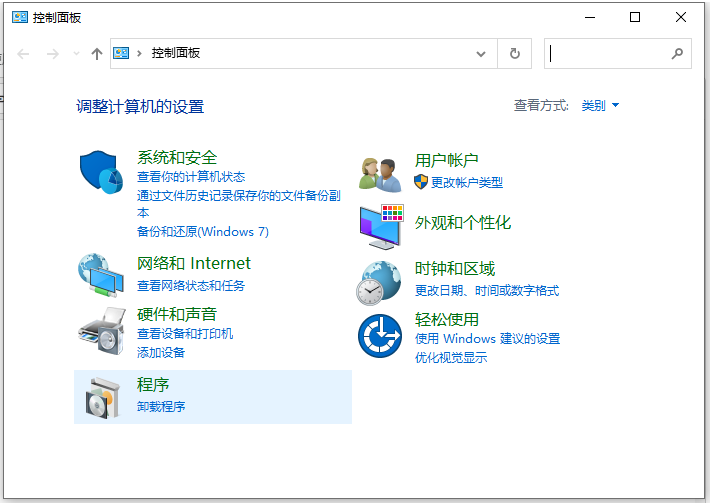Image resolution: width=710 pixels, height=503 pixels.
Task: Open the Network and Internet globe icon
Action: point(100,273)
